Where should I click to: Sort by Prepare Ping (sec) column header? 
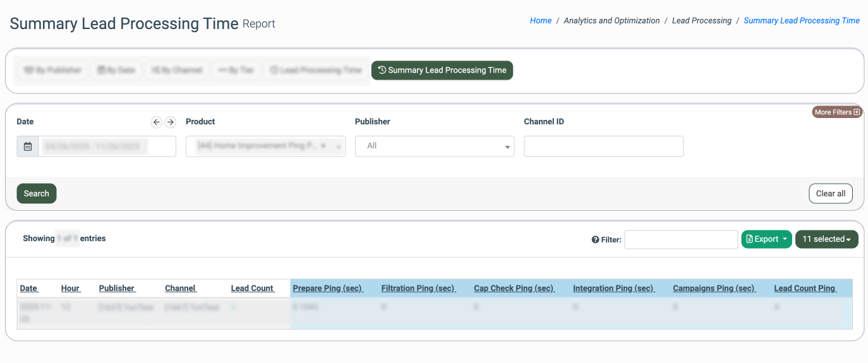(x=327, y=289)
